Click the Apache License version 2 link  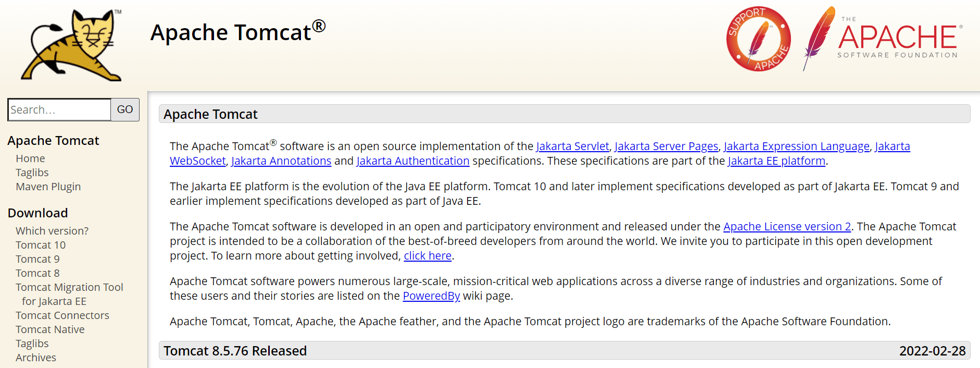point(787,227)
